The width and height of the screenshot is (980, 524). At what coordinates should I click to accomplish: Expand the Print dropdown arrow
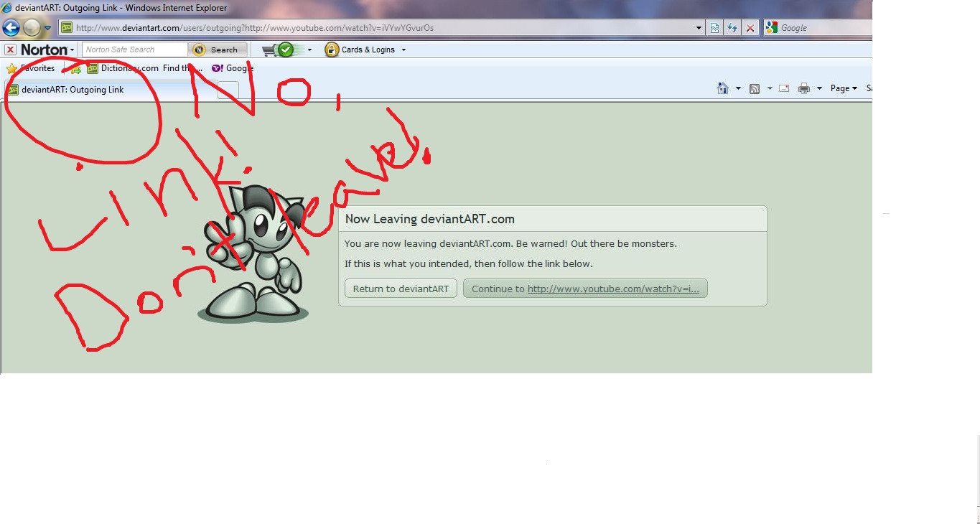[x=819, y=88]
